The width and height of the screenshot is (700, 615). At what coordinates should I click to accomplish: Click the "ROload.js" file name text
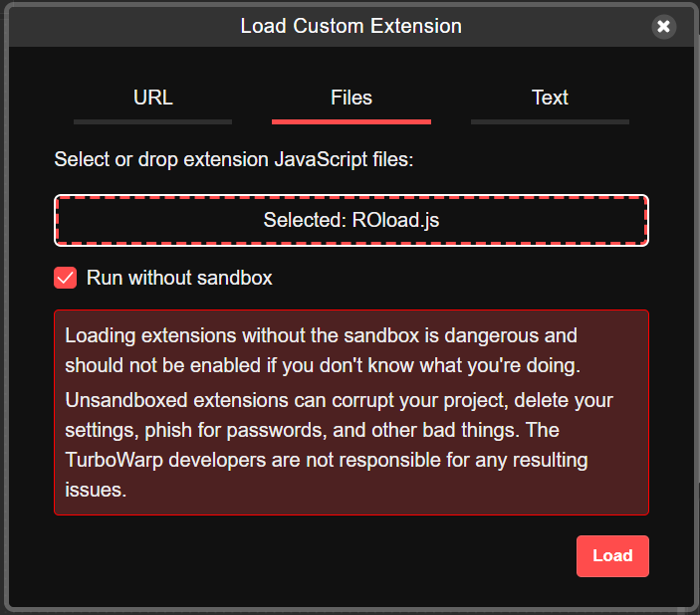tap(395, 220)
